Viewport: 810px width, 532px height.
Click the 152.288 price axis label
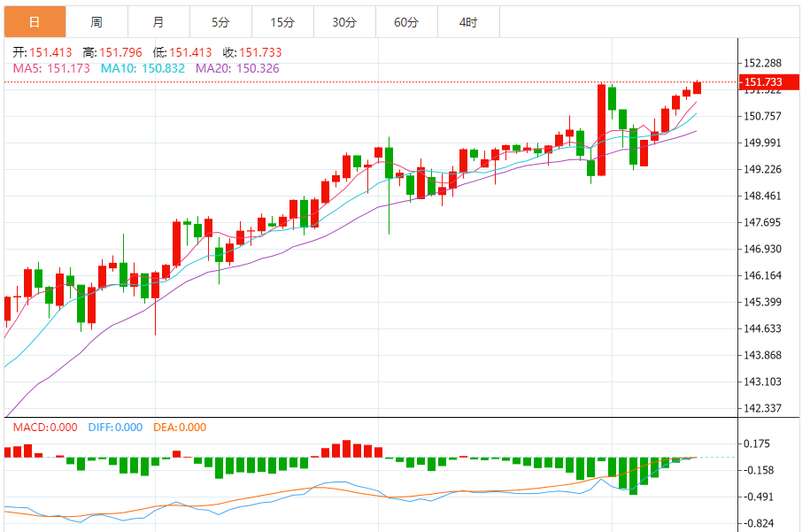click(x=762, y=63)
